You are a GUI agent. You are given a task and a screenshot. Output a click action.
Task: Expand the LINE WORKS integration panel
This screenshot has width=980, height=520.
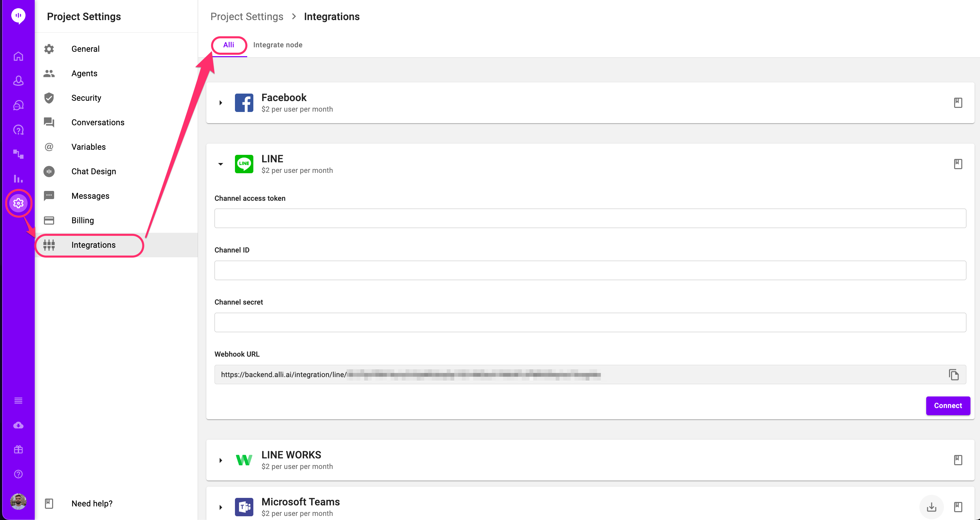coord(221,460)
